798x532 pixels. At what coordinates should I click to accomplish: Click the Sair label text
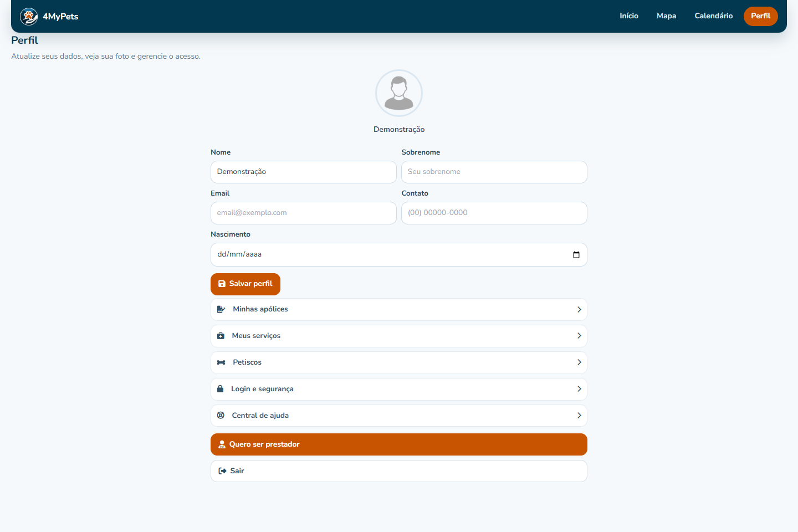tap(237, 471)
